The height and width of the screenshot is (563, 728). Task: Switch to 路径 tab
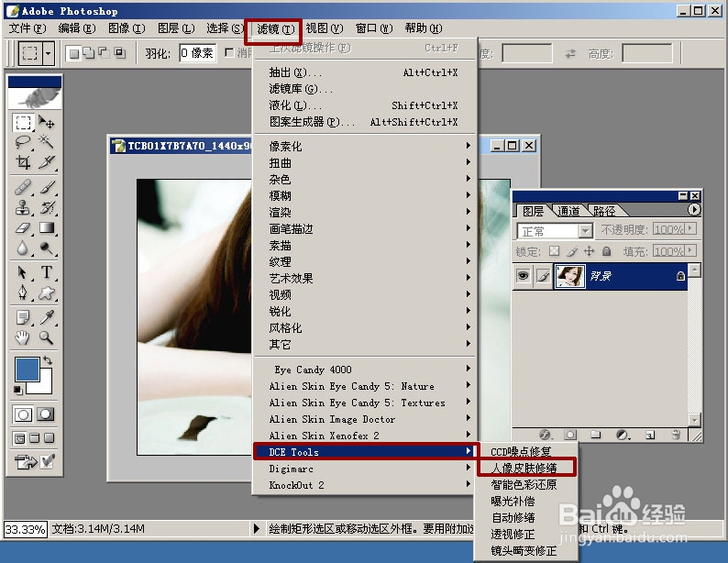click(603, 211)
